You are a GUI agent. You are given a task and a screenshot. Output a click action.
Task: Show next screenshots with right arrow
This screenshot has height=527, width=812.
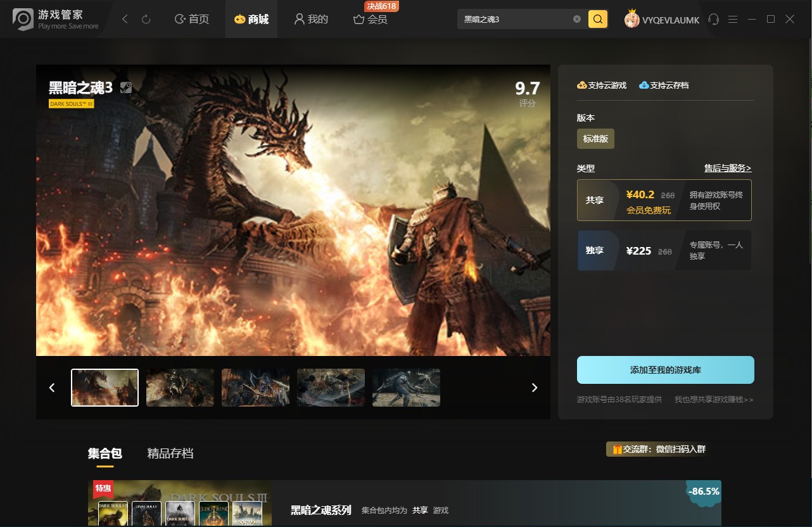(535, 388)
